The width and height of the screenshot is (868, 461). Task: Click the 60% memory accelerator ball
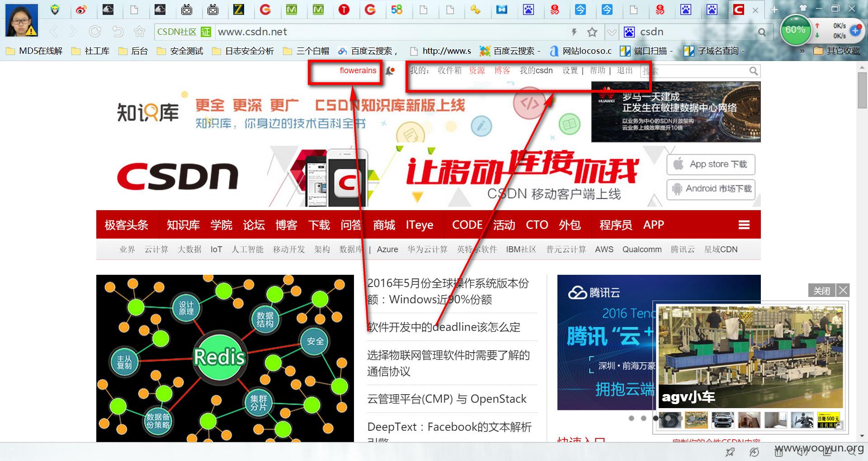795,30
